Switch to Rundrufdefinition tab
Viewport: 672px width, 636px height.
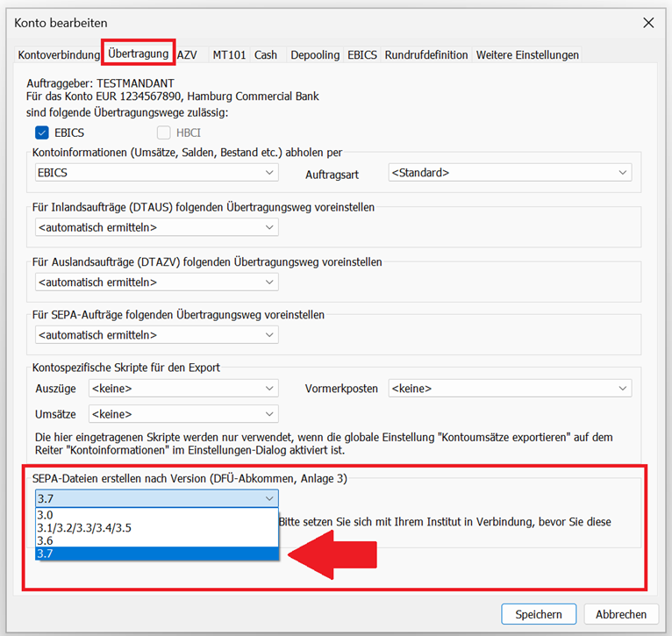[426, 55]
